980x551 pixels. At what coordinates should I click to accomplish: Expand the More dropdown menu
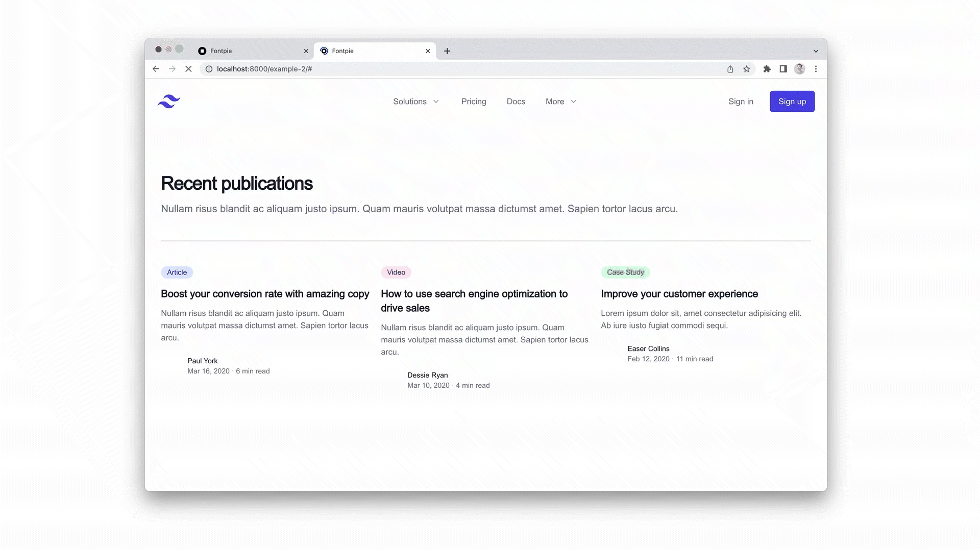560,102
